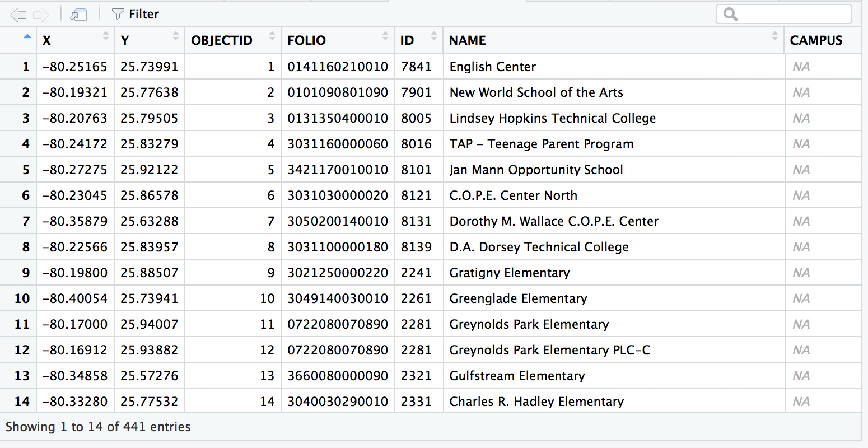Sort table by ID column
The width and height of the screenshot is (868, 448).
pos(419,40)
